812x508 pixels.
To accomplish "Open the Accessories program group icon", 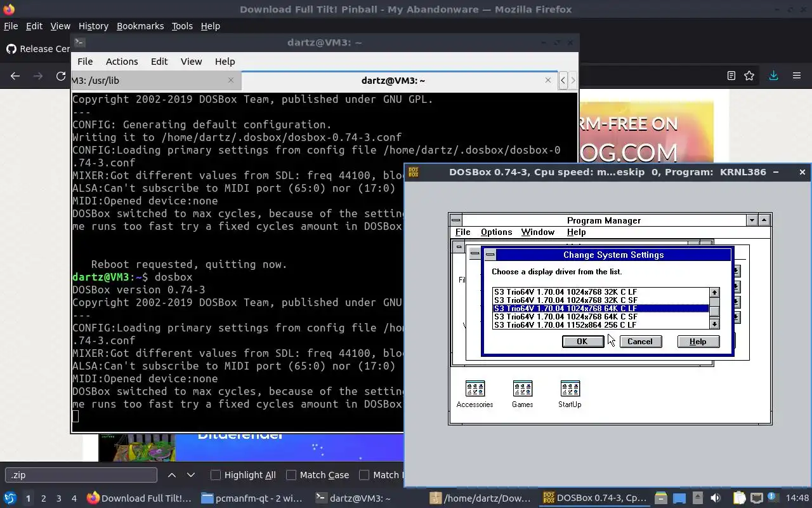I will 475,389.
